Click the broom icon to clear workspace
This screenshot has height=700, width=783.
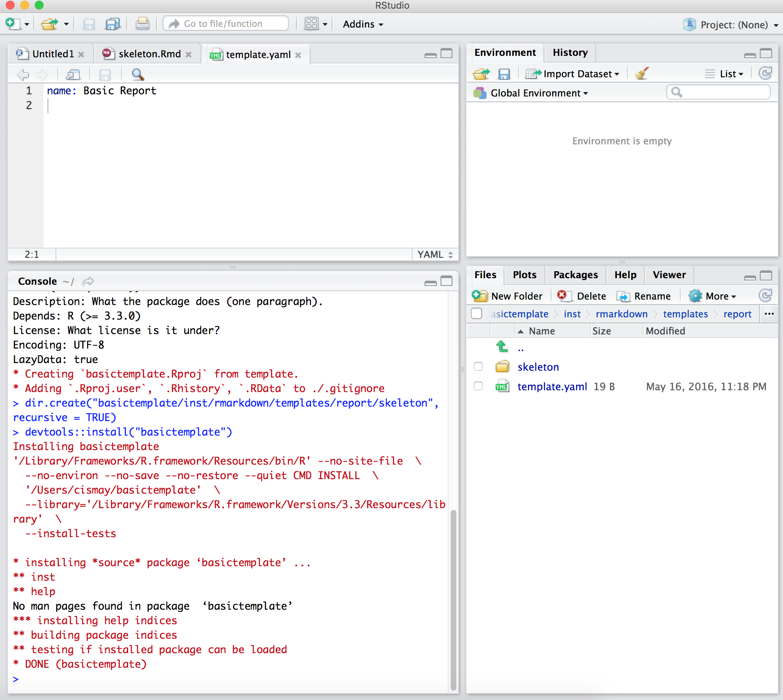[x=641, y=74]
